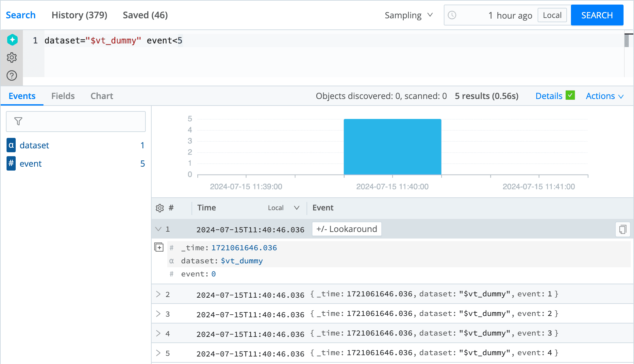The width and height of the screenshot is (634, 364).
Task: Click the expand-all plus box icon
Action: (x=159, y=247)
